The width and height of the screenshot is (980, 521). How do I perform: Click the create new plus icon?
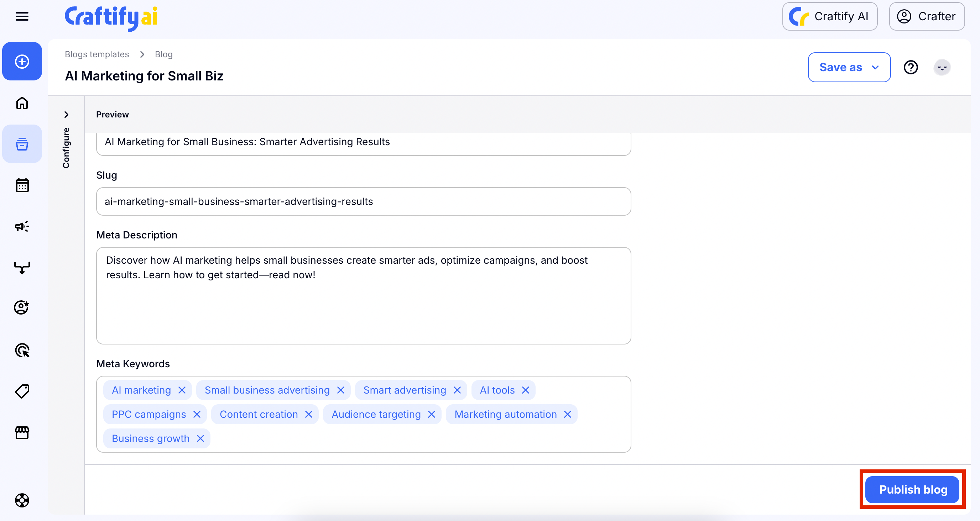22,62
